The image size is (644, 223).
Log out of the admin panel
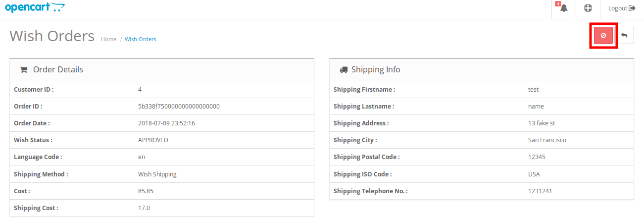tap(622, 8)
